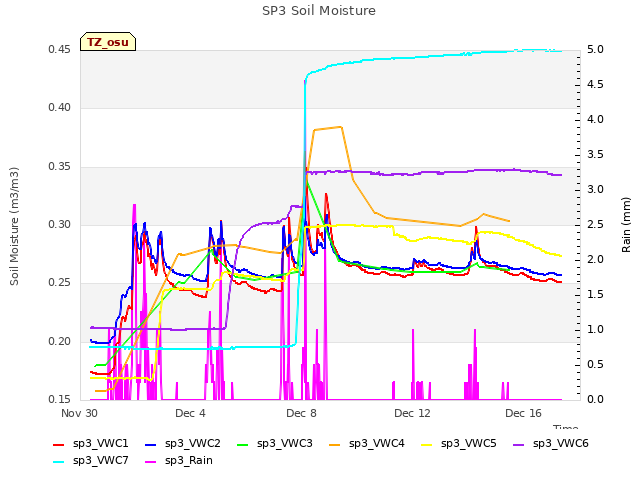Image resolution: width=640 pixels, height=480 pixels.
Task: Click the sp3_VWC3 legend entry
Action: click(x=274, y=444)
